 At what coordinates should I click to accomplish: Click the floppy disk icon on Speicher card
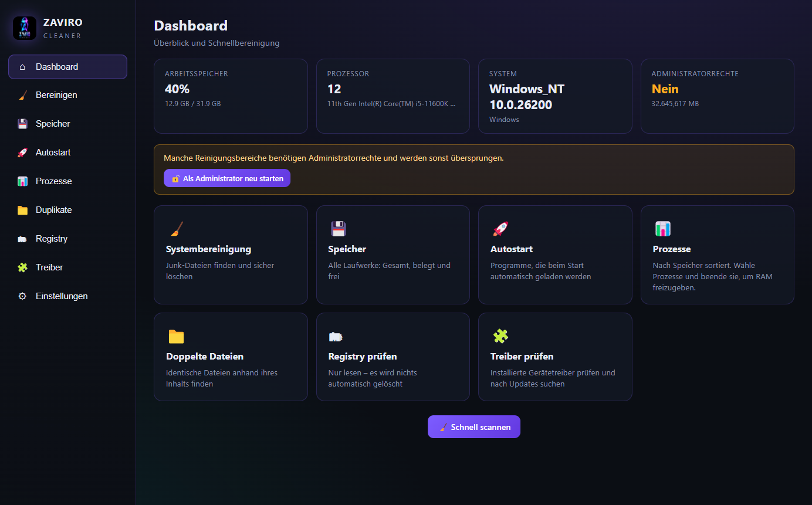339,229
